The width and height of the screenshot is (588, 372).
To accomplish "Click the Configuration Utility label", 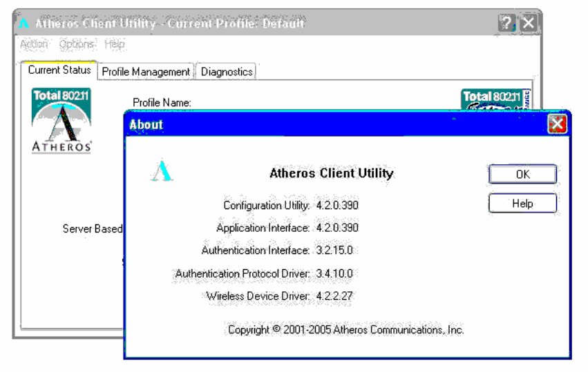I will 267,206.
